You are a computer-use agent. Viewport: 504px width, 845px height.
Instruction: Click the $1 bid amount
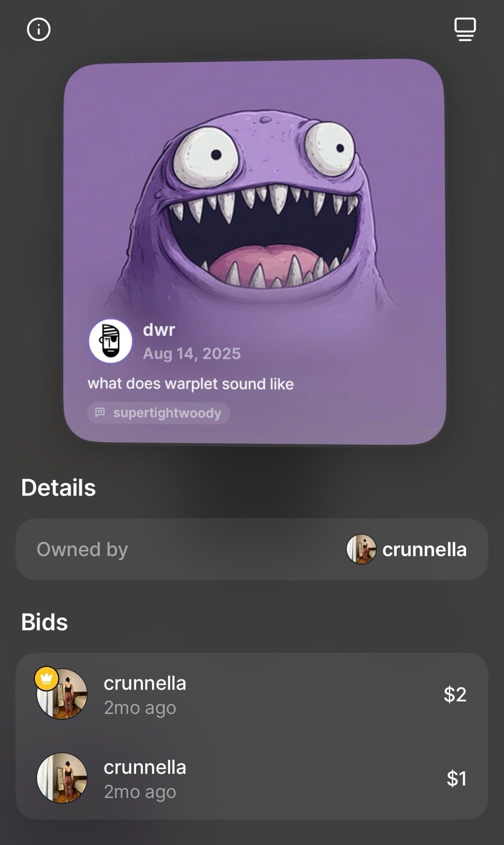click(457, 778)
